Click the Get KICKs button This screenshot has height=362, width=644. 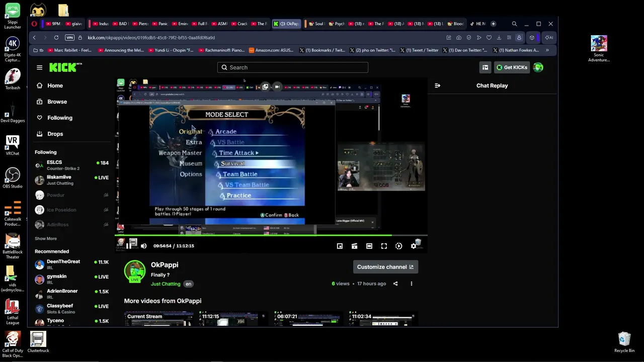click(512, 67)
